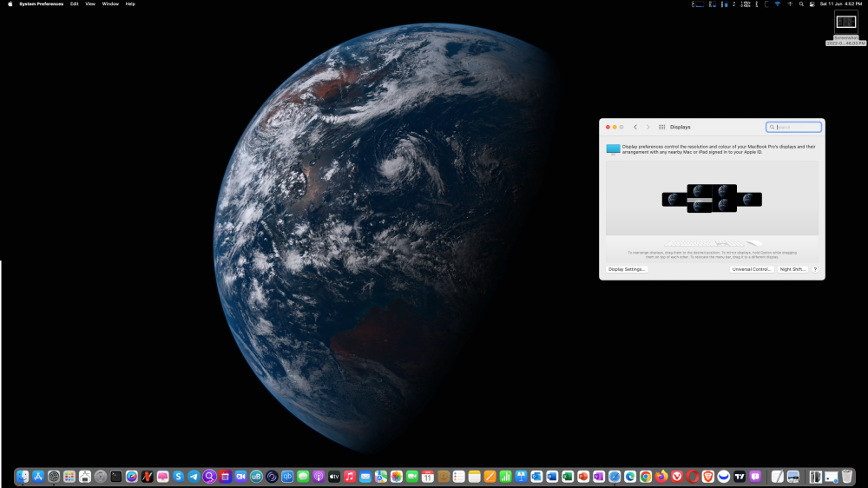The height and width of the screenshot is (488, 868).
Task: Open Photos from the Dock
Action: click(397, 477)
